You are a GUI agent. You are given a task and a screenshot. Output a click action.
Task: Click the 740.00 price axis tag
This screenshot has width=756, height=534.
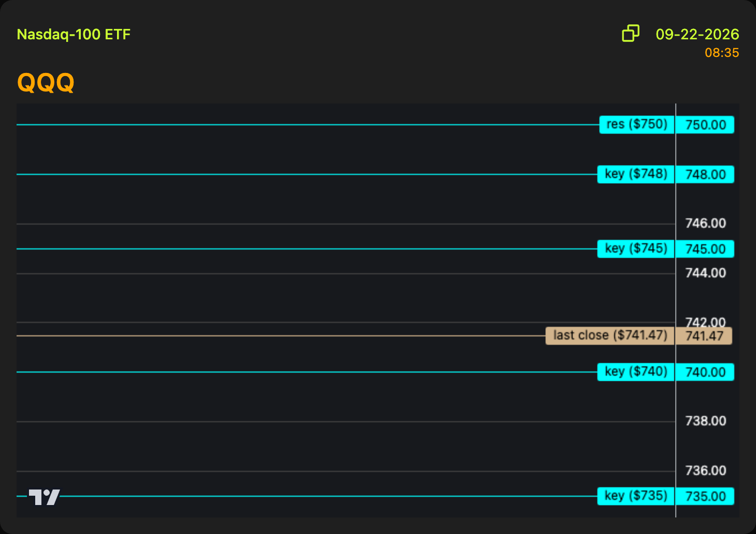coord(705,372)
